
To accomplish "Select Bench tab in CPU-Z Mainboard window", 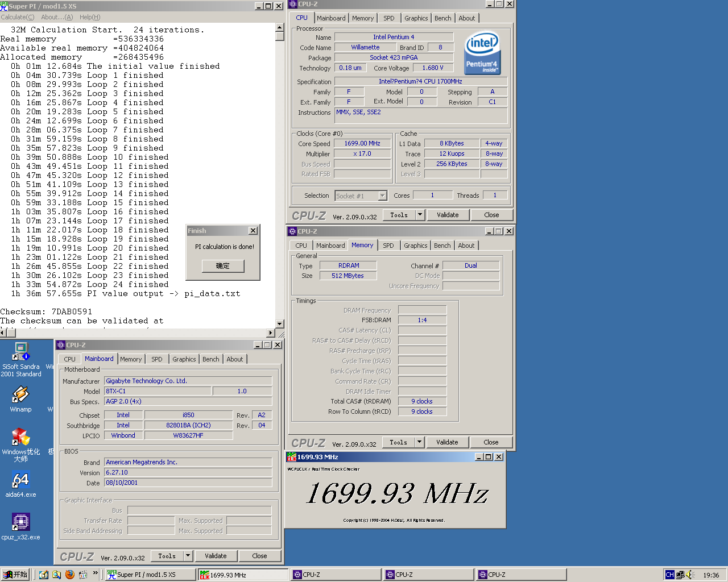I will point(211,359).
